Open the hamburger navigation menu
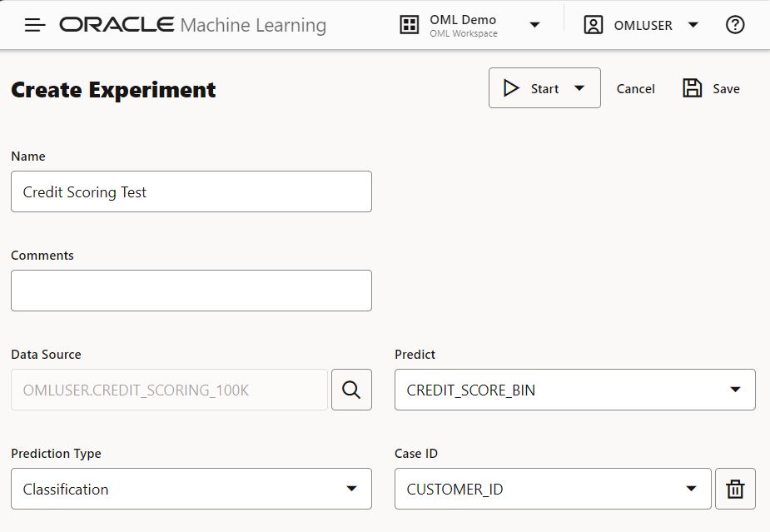Viewport: 770px width, 532px height. coord(35,25)
